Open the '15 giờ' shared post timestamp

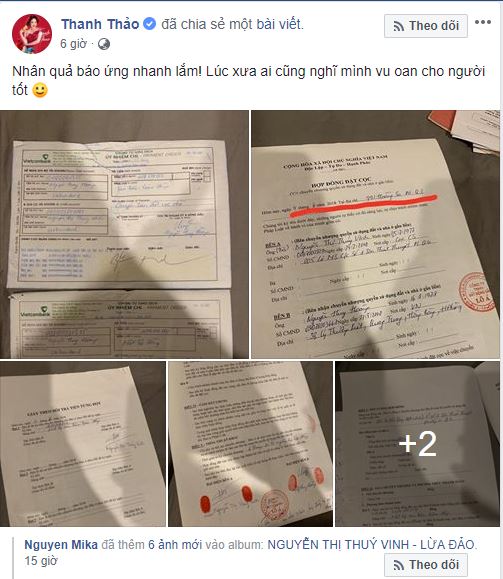pos(41,561)
